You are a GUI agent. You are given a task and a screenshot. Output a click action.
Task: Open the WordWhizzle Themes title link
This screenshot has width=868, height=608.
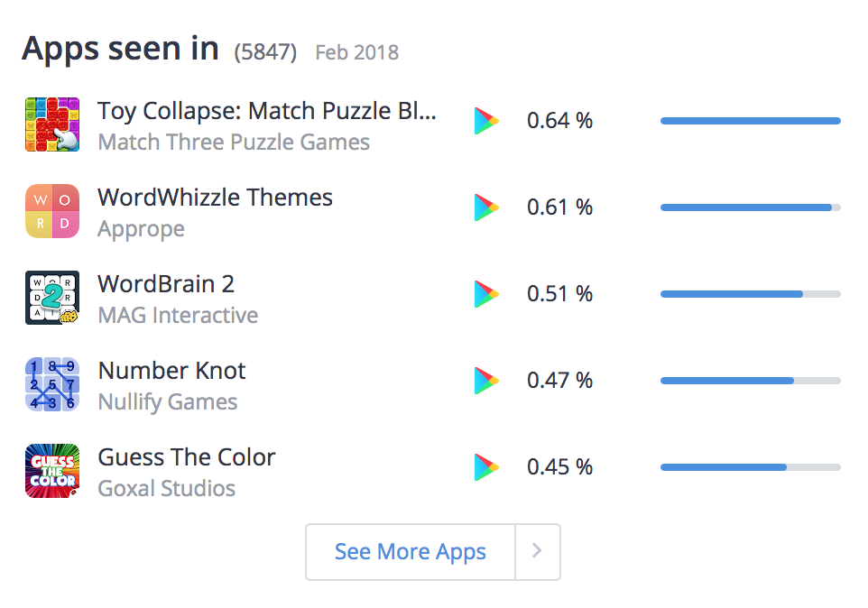tap(216, 198)
